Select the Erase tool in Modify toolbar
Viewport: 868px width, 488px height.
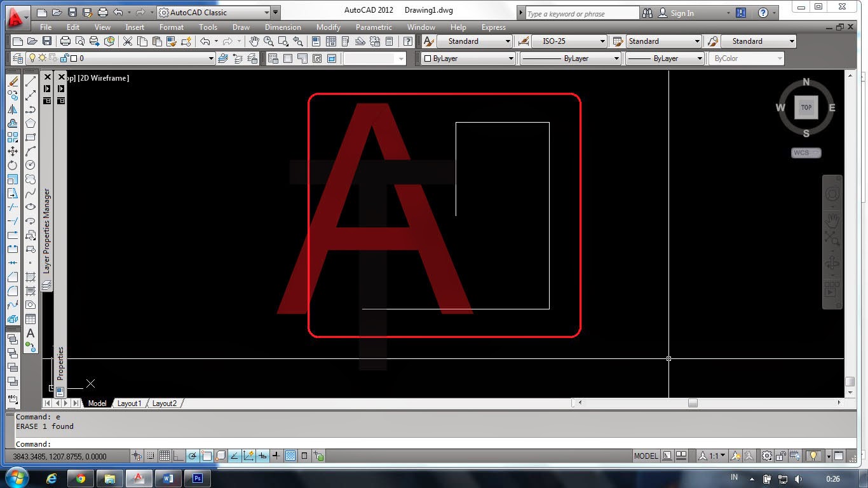(x=13, y=81)
